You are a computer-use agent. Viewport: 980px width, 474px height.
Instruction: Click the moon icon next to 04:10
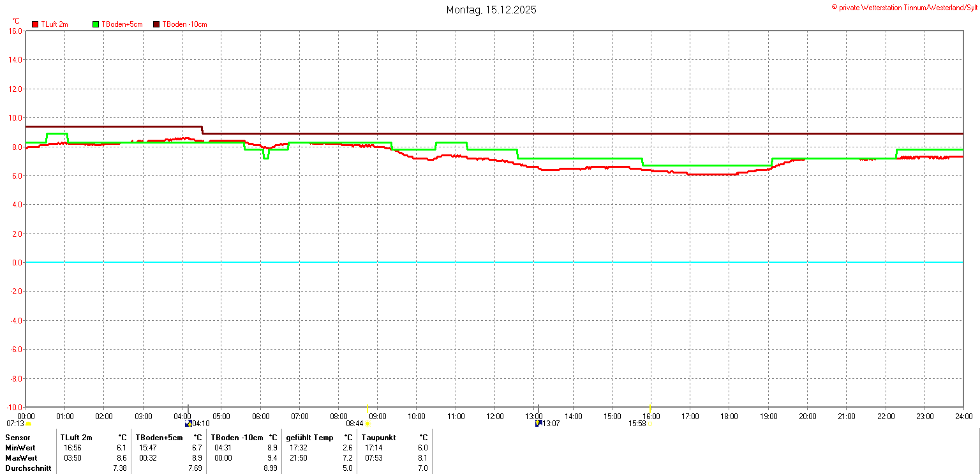pos(188,424)
